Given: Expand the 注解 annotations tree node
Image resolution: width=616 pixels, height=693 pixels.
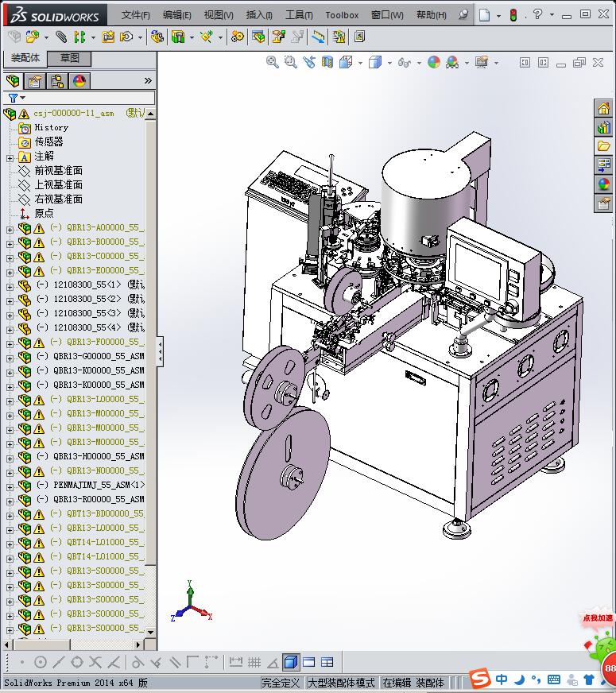Looking at the screenshot, I should (x=10, y=157).
